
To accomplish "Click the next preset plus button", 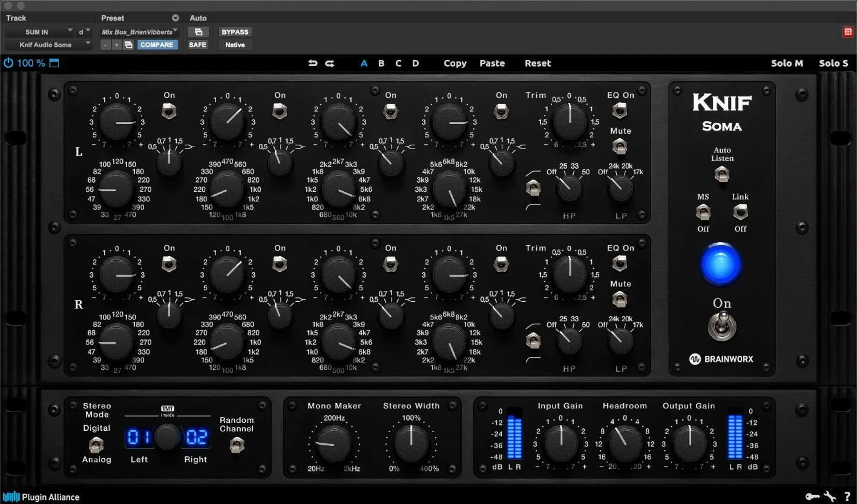I will [116, 45].
